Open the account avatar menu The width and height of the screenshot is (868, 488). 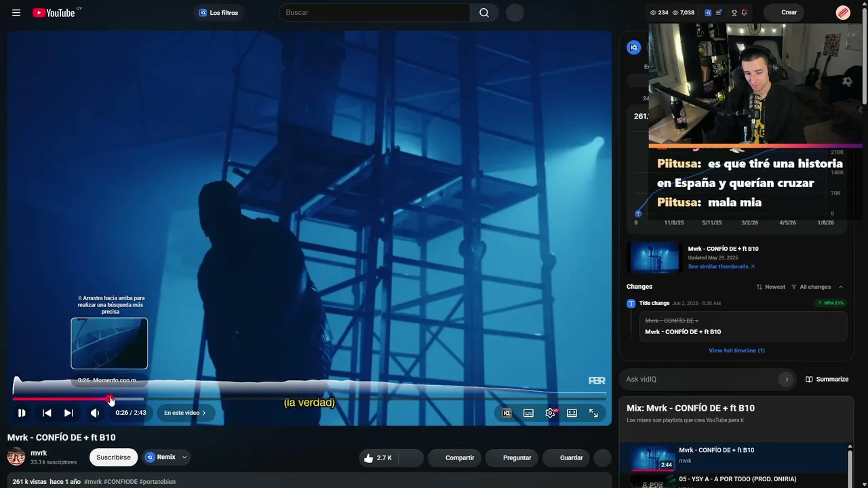pos(843,13)
